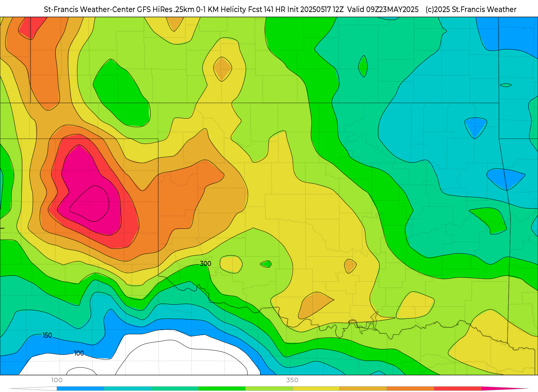Click the '(c)2025 St.Francis Weather' copyright text
The height and width of the screenshot is (392, 538).
[471, 10]
